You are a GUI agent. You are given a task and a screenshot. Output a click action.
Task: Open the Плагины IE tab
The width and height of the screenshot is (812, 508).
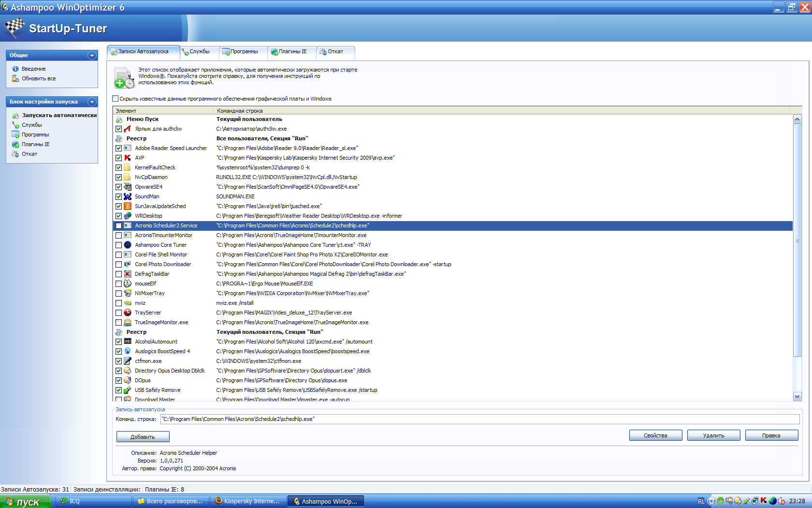(292, 51)
